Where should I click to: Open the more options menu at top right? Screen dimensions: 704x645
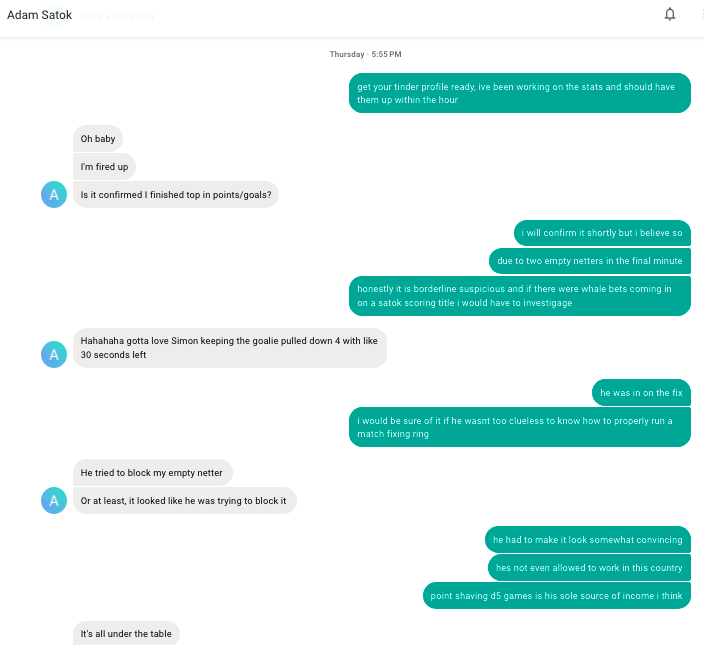pyautogui.click(x=701, y=14)
